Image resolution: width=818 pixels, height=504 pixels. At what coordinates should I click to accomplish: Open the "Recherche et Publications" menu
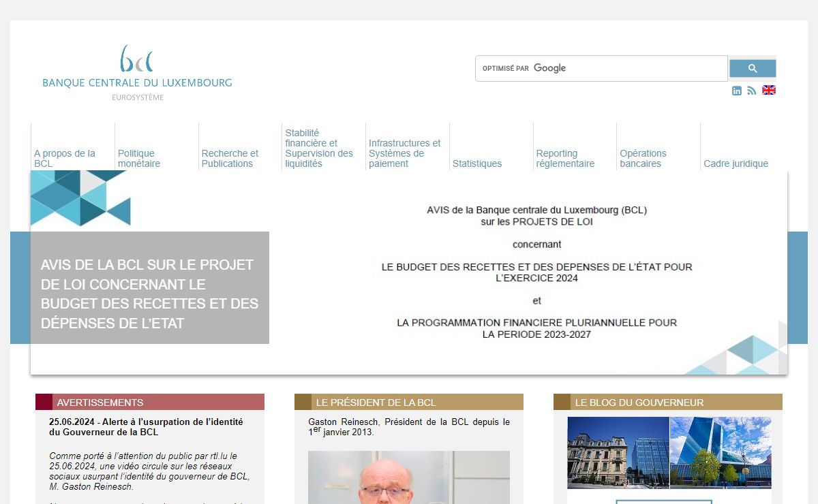coord(240,159)
